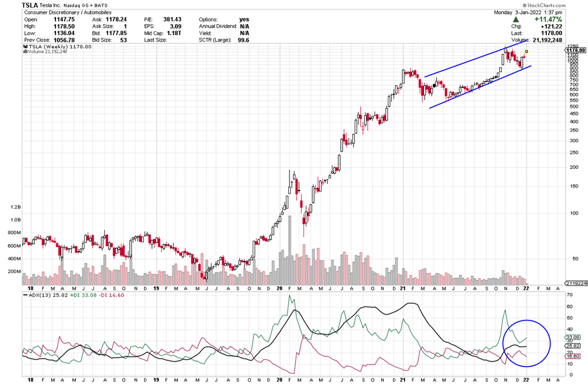Click the 'Monday 3-Jan-2022 1:37 pm' timestamp
The height and width of the screenshot is (384, 588).
tap(528, 13)
